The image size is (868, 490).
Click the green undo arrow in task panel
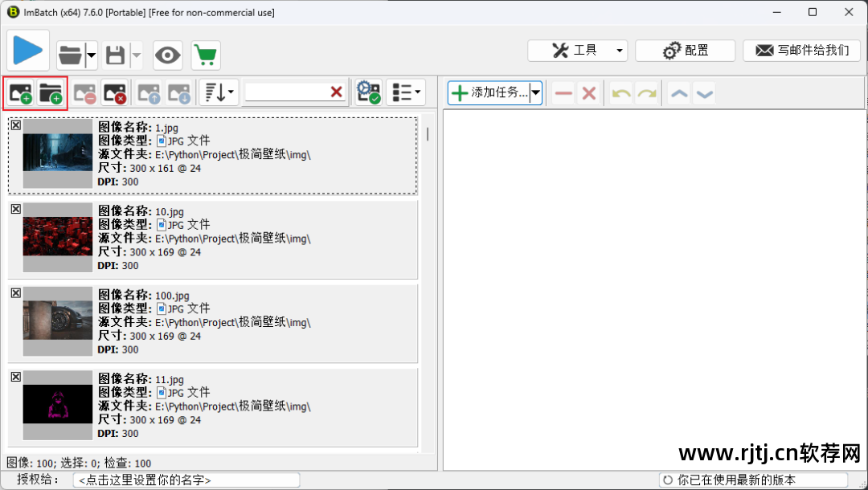(621, 93)
